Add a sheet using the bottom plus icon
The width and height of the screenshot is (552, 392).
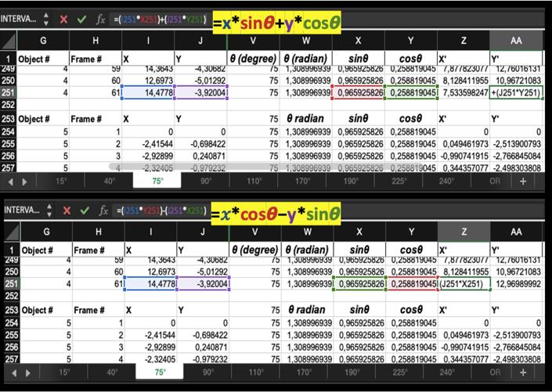point(522,372)
